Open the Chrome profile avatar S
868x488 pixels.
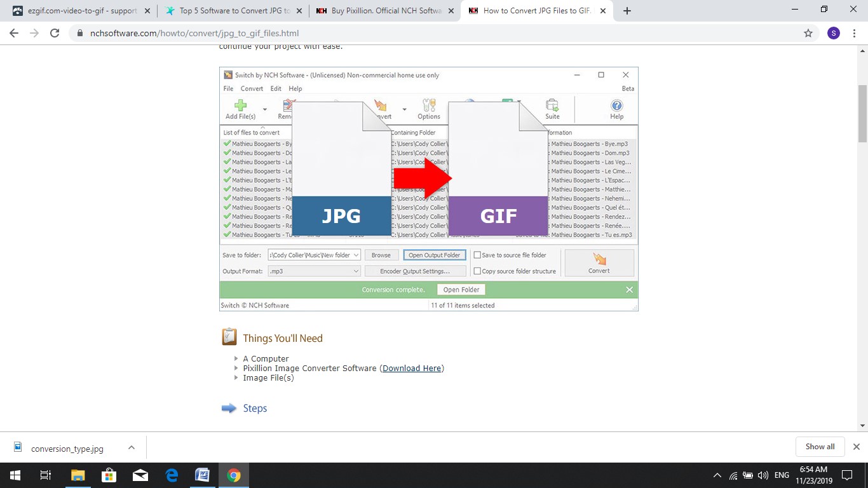tap(834, 33)
